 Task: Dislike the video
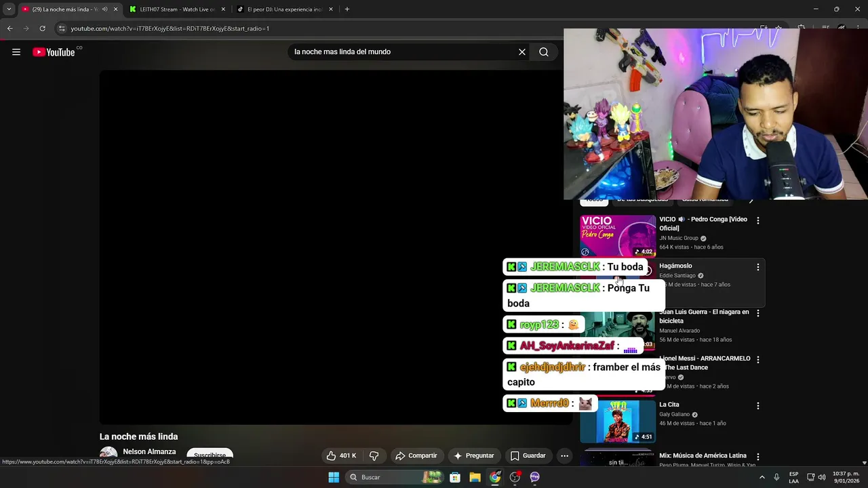click(x=374, y=455)
